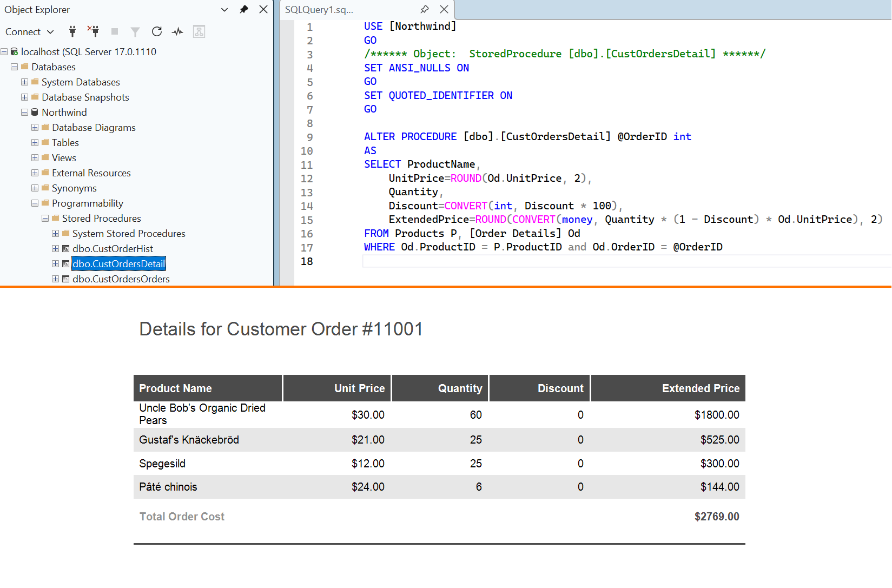Toggle the pin on Object Explorer panel

point(243,9)
